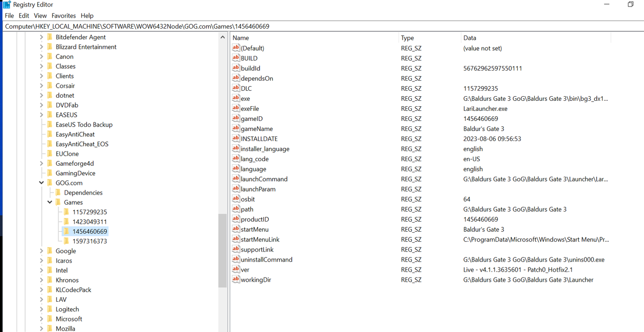Click the folder icon of the Bitdefender Agent key
Viewport: 644px width, 332px height.
[49, 37]
